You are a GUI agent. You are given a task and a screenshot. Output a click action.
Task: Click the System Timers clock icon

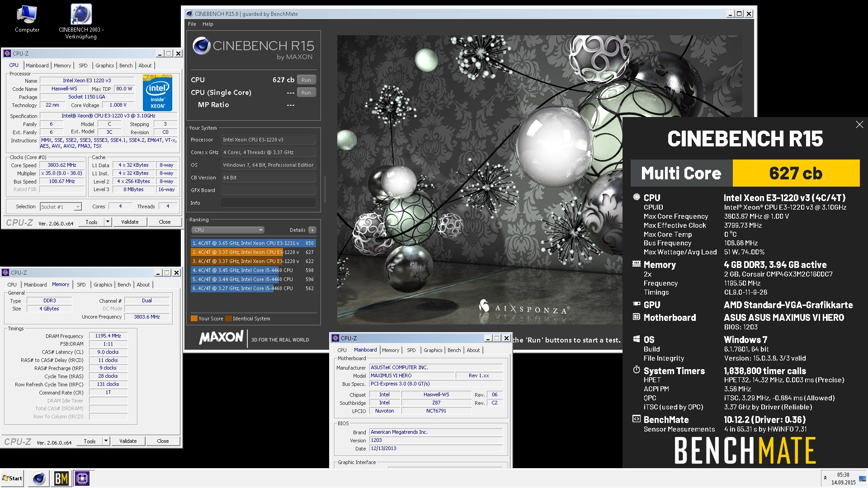637,370
